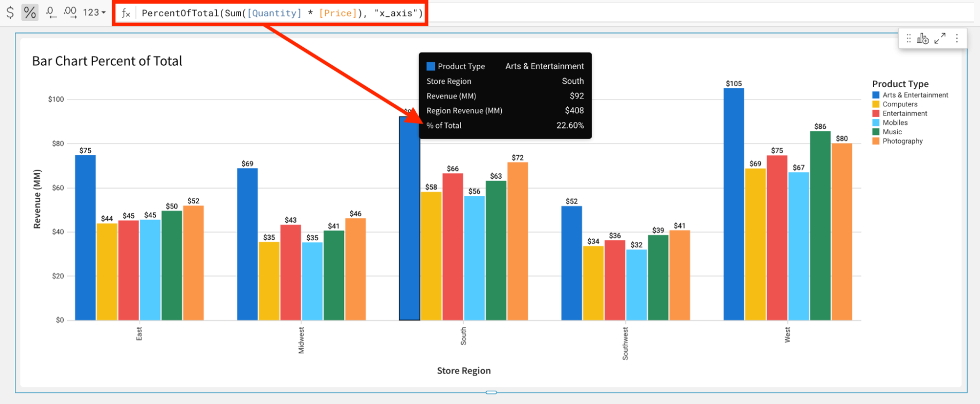Click the Bar Chart Percent of Total title
Screen dimensions: 980x404
107,61
